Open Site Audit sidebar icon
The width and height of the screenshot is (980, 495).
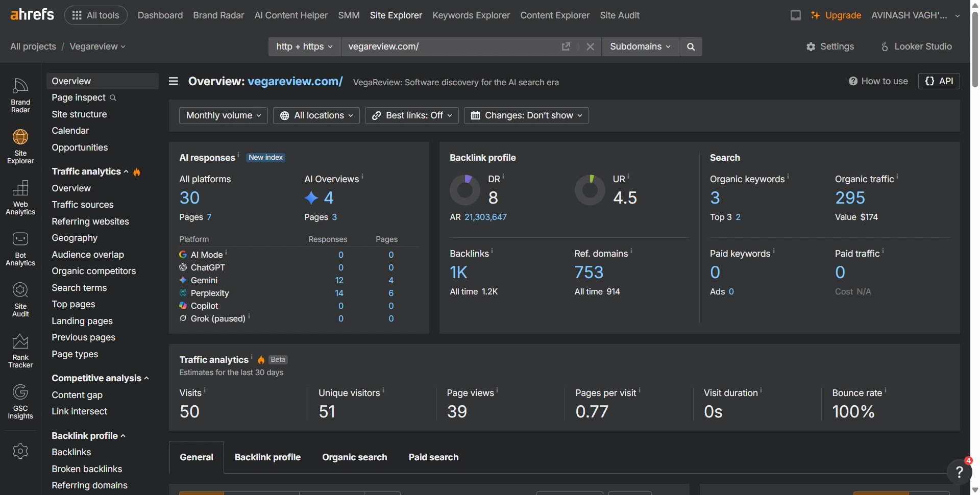(20, 300)
